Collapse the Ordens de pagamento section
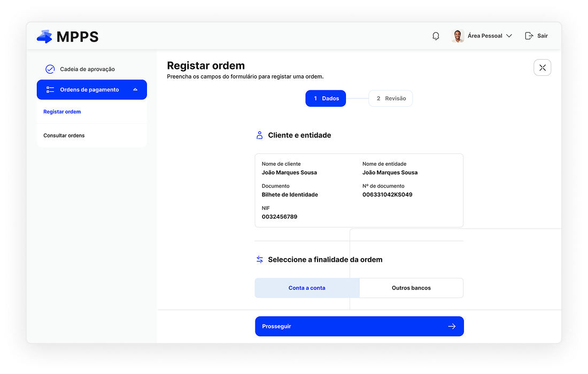Image resolution: width=588 pixels, height=374 pixels. pos(135,90)
